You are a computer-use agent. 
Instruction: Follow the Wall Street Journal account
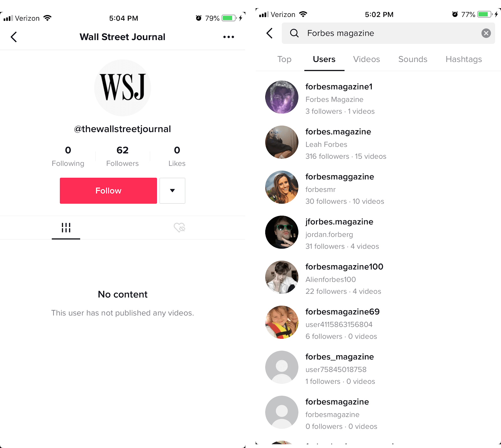(x=108, y=191)
